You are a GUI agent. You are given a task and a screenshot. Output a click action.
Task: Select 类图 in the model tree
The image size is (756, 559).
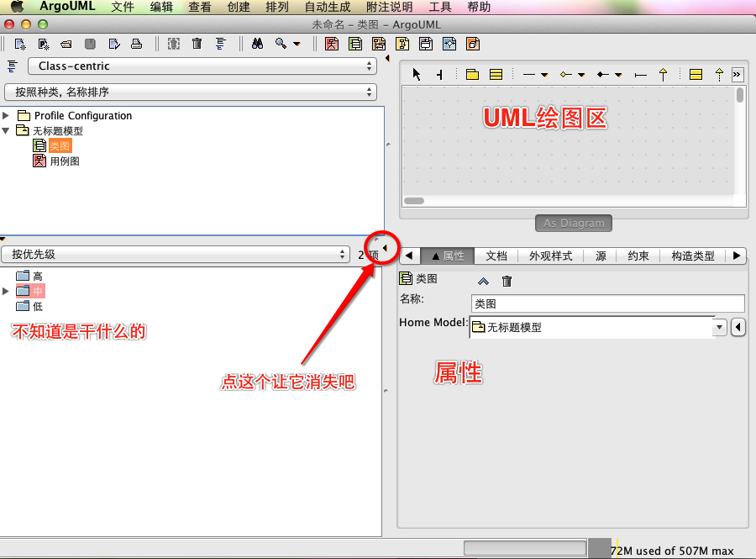pyautogui.click(x=60, y=145)
